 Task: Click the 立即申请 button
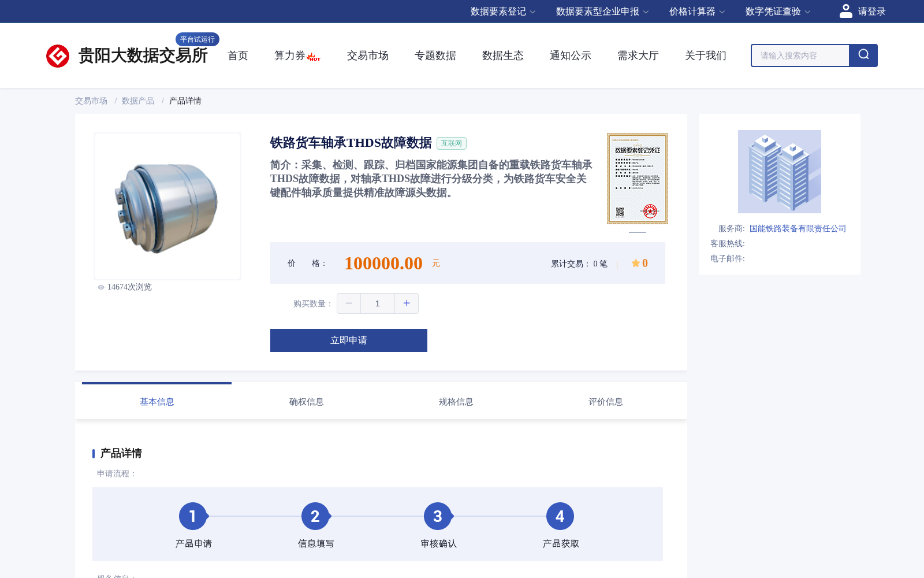click(349, 340)
